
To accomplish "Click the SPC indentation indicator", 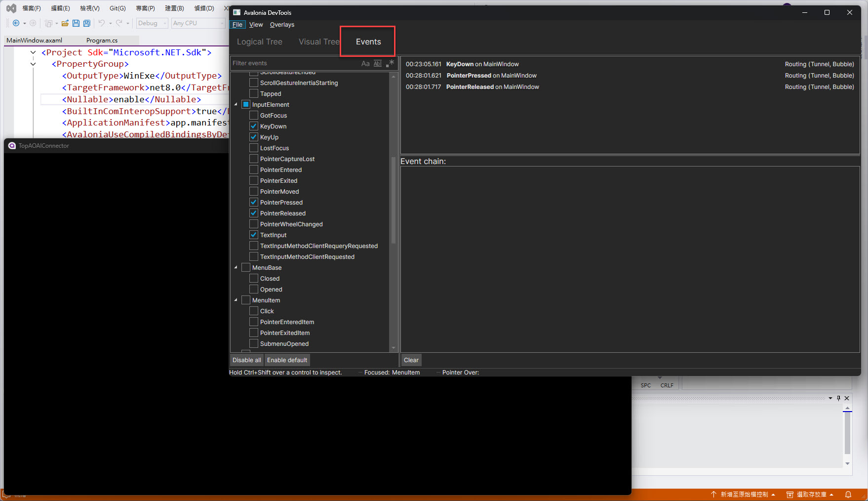I will point(646,385).
